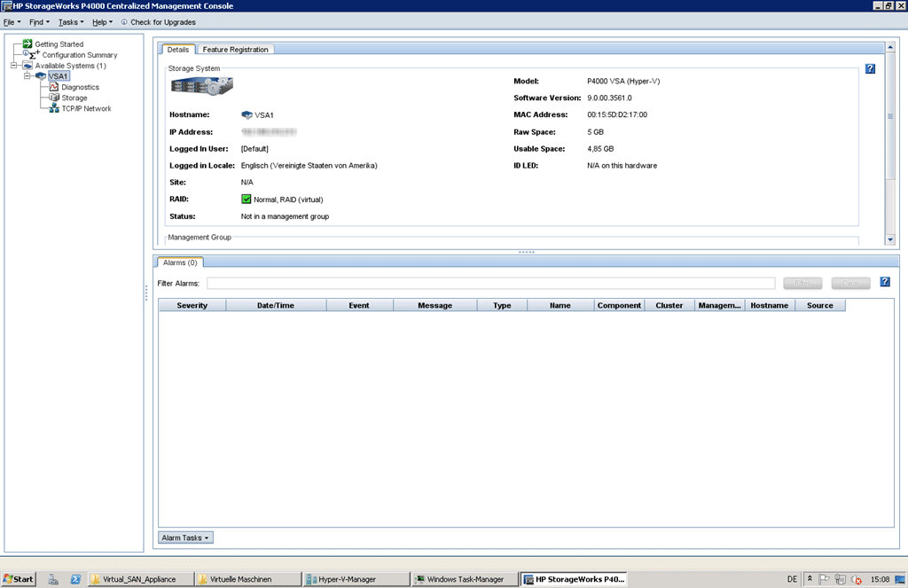Click the help icon in Alarms panel
The width and height of the screenshot is (908, 588).
885,281
